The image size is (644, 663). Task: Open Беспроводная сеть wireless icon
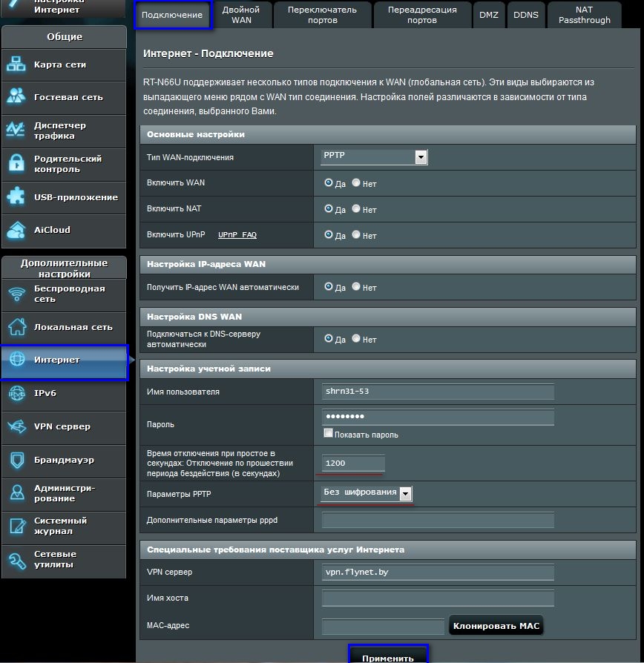(x=17, y=294)
